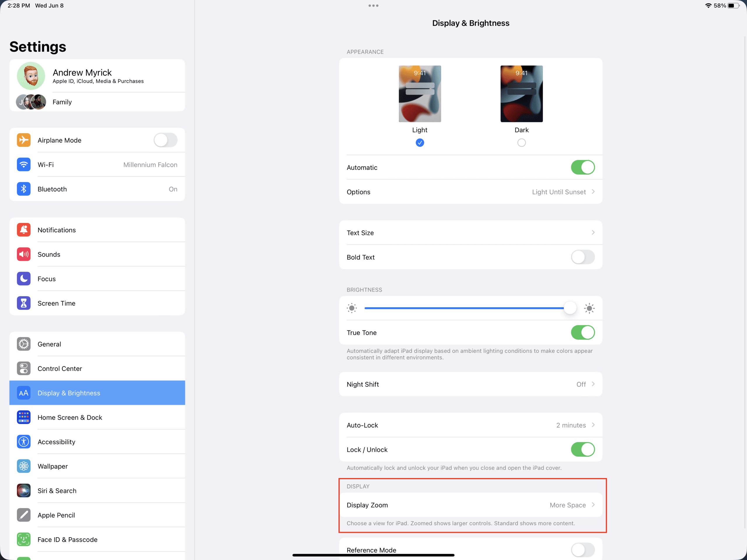The height and width of the screenshot is (560, 747).
Task: Toggle the Automatic appearance switch
Action: 583,167
